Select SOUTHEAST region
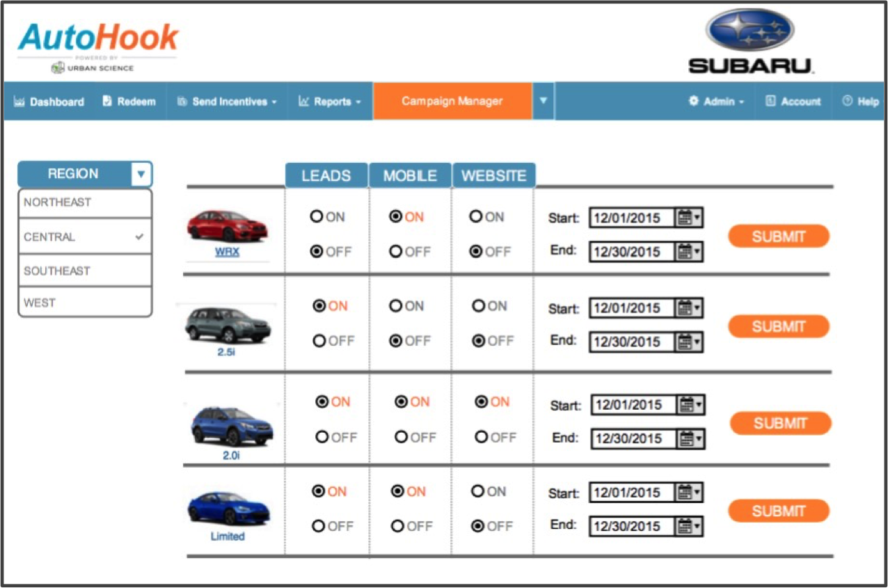888x588 pixels. (x=85, y=271)
